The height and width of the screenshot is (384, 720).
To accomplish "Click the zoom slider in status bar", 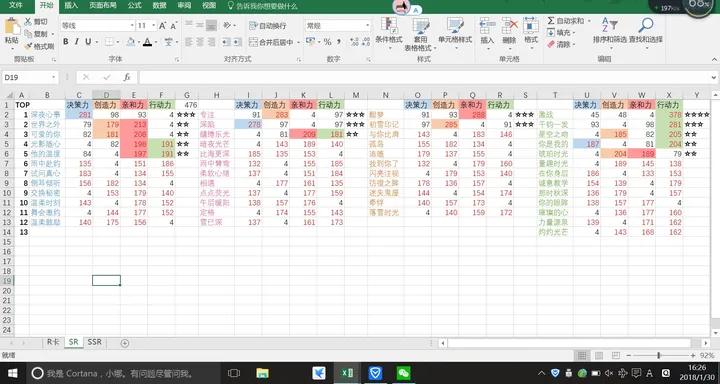I will pos(659,355).
